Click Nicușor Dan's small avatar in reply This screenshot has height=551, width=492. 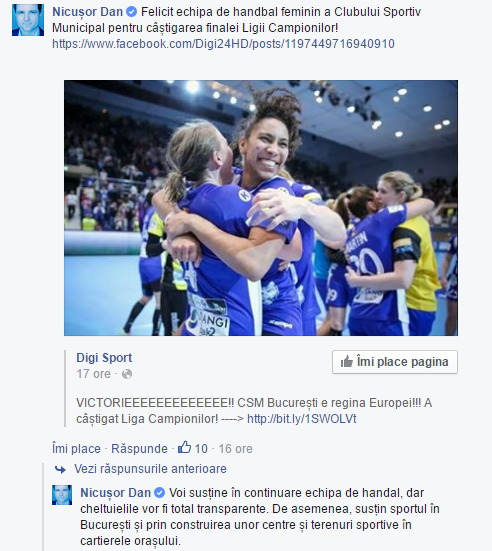(62, 495)
